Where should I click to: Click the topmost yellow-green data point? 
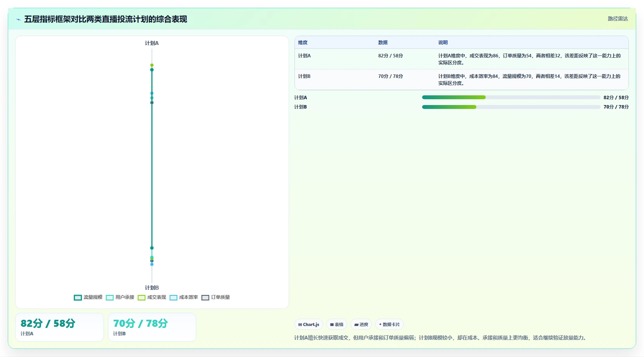152,65
